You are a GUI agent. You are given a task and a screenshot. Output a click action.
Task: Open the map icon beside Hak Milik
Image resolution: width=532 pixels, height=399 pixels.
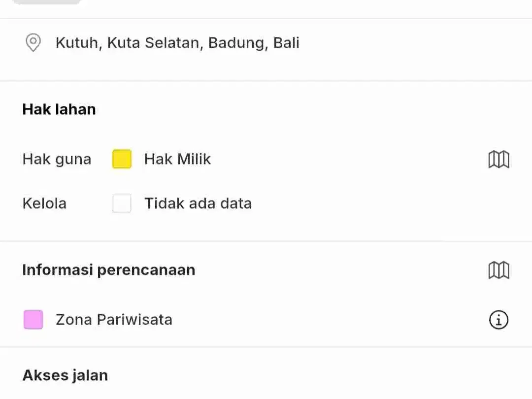pos(499,159)
